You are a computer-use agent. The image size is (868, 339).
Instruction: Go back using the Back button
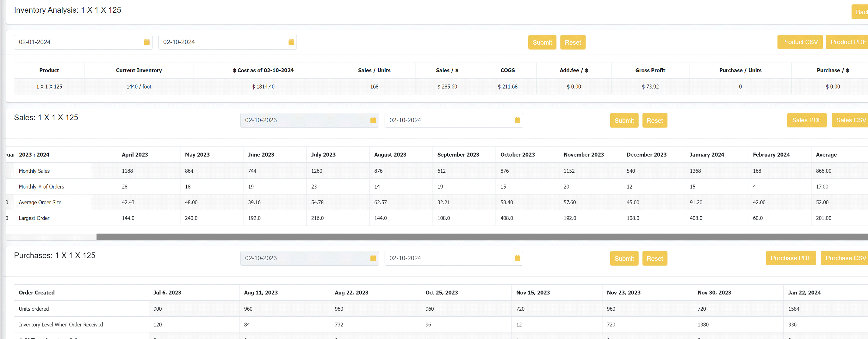coord(860,12)
